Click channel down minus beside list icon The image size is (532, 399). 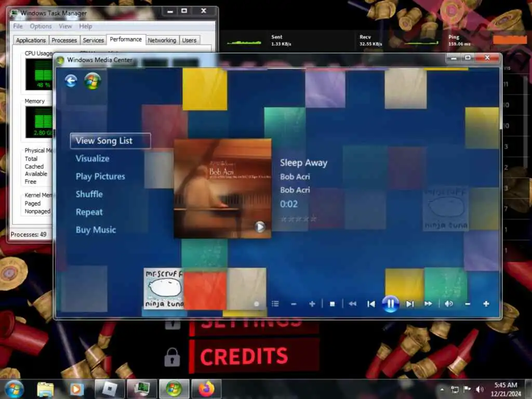294,304
